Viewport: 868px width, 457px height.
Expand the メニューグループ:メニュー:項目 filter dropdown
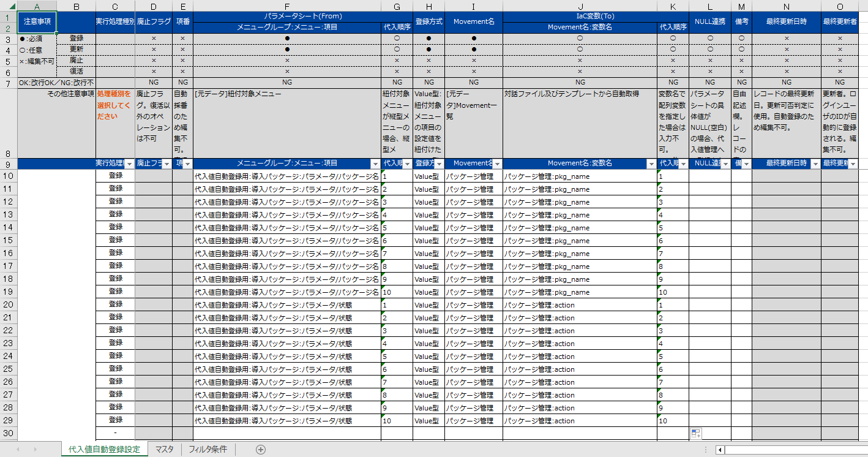(x=375, y=164)
